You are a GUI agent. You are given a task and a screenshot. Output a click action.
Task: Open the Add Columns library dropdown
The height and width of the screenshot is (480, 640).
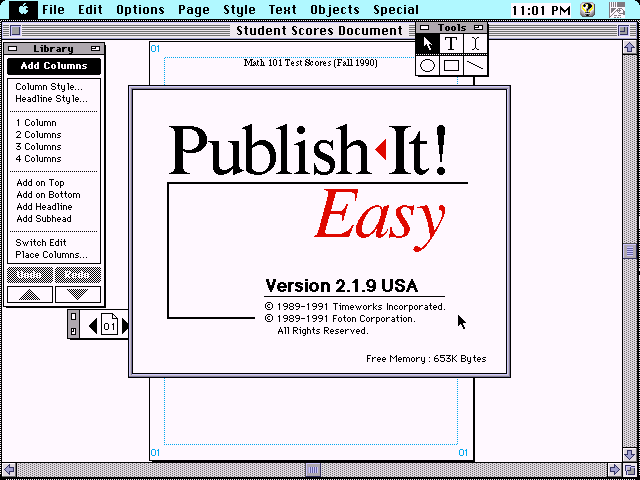[x=54, y=66]
